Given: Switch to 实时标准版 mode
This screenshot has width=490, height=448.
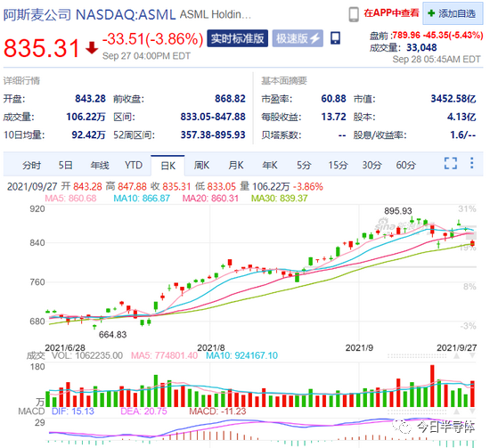Looking at the screenshot, I should coord(238,38).
